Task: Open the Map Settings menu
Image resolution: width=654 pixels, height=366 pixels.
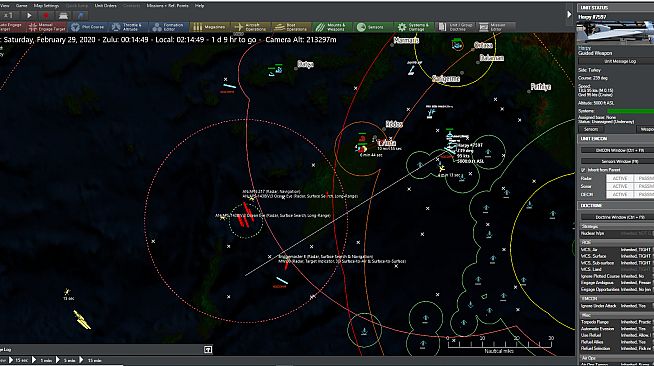Action: pyautogui.click(x=46, y=6)
